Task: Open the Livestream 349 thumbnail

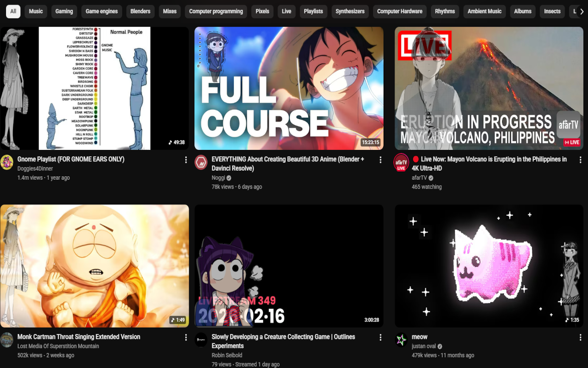Action: 289,266
